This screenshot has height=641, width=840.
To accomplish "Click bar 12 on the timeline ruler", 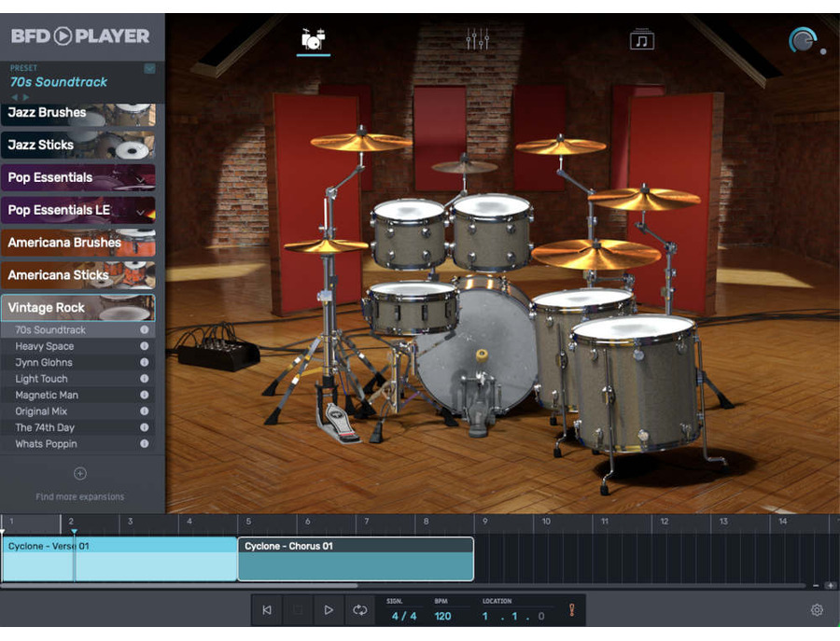I will point(665,521).
